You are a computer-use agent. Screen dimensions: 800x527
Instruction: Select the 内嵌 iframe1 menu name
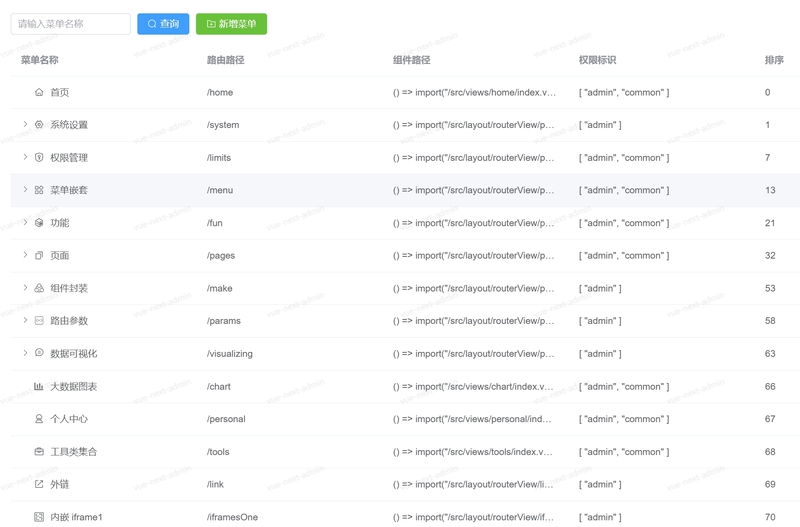coord(77,517)
